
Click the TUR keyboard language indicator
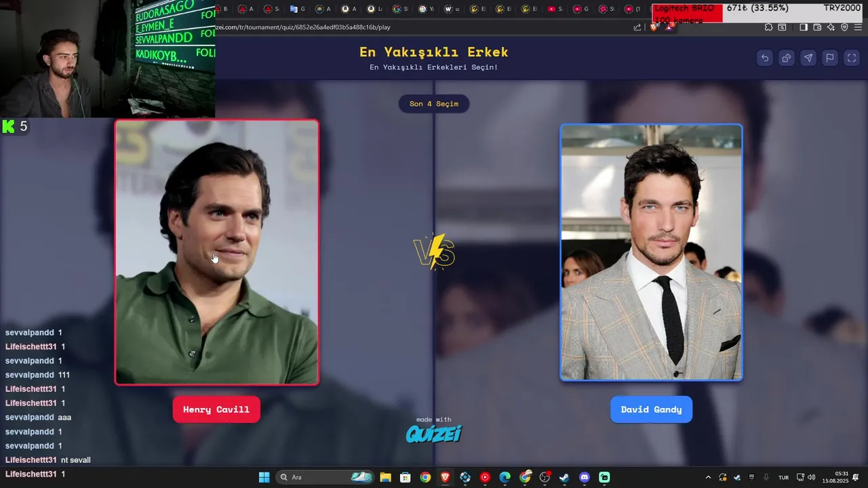783,477
